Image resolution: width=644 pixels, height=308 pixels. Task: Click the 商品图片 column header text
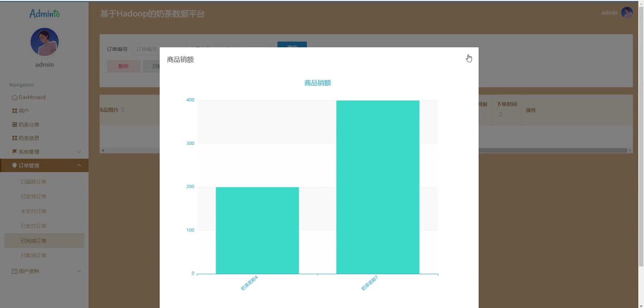(109, 110)
